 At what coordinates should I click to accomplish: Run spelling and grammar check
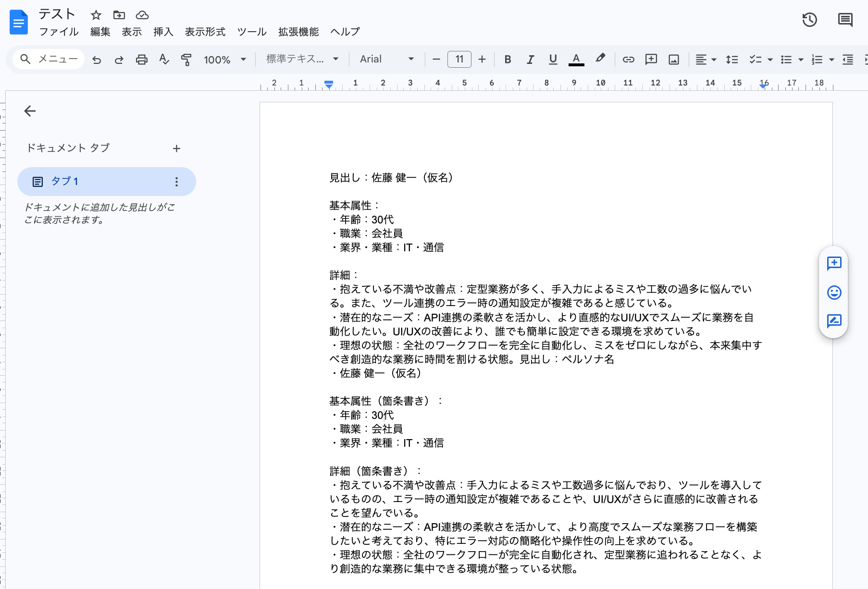click(164, 60)
